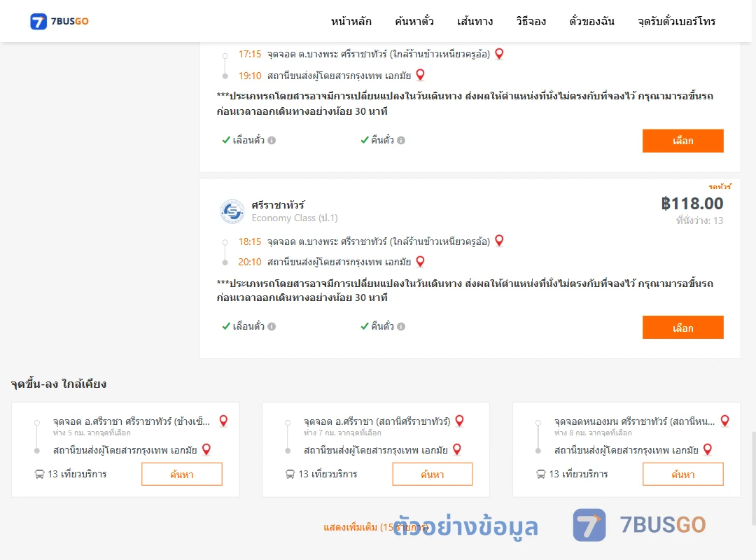Click Ekkamai pin in the 7 กม. card

pyautogui.click(x=457, y=449)
